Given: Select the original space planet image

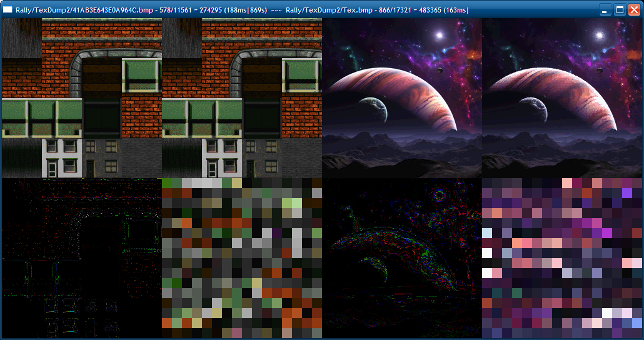Looking at the screenshot, I should tap(402, 97).
